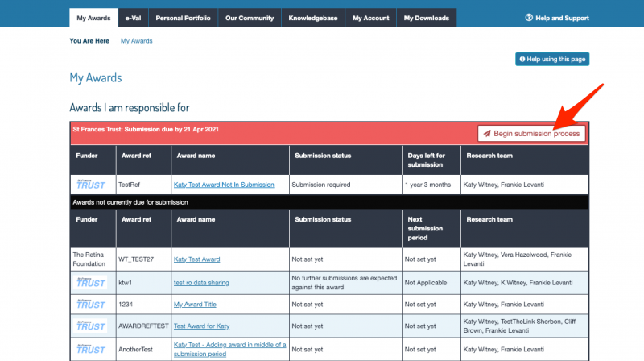
Task: Click the TRUST logo in the 1234 row
Action: tap(91, 305)
